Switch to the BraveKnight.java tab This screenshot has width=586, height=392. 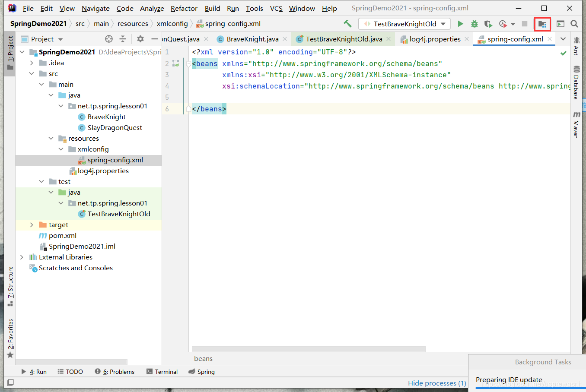point(252,39)
